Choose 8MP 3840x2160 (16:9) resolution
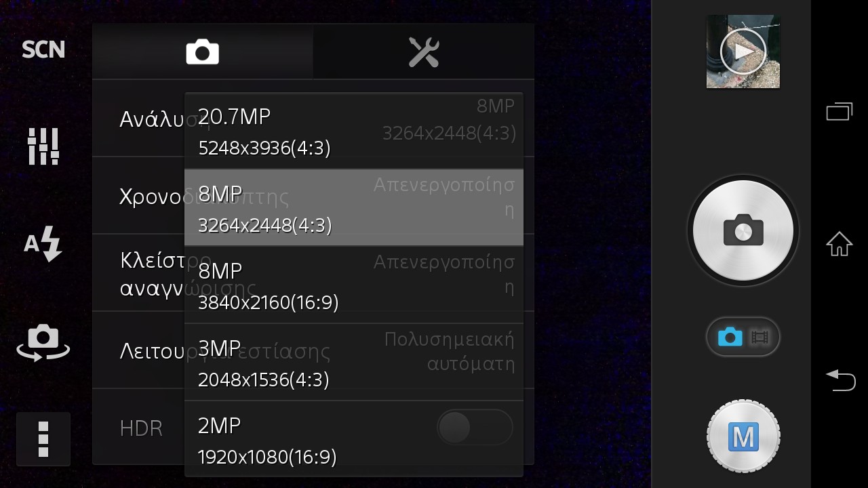This screenshot has height=488, width=868. click(354, 285)
